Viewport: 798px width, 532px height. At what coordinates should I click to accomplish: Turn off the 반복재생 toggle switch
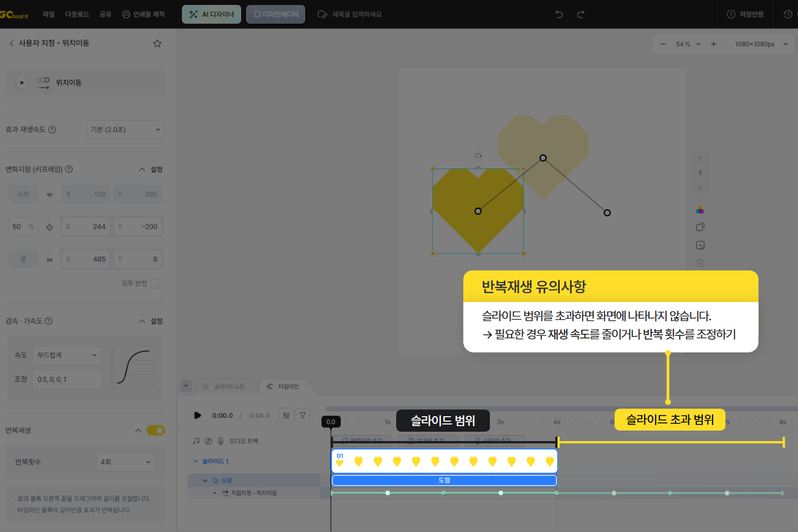coord(156,431)
